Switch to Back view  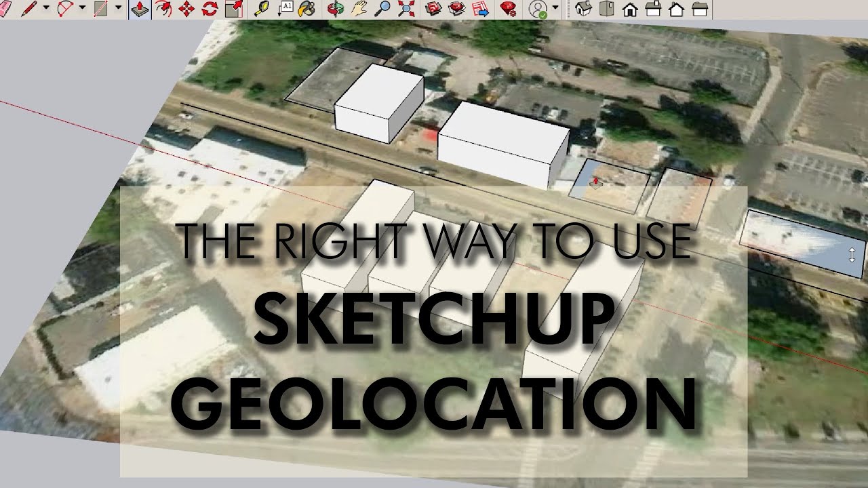tap(676, 9)
